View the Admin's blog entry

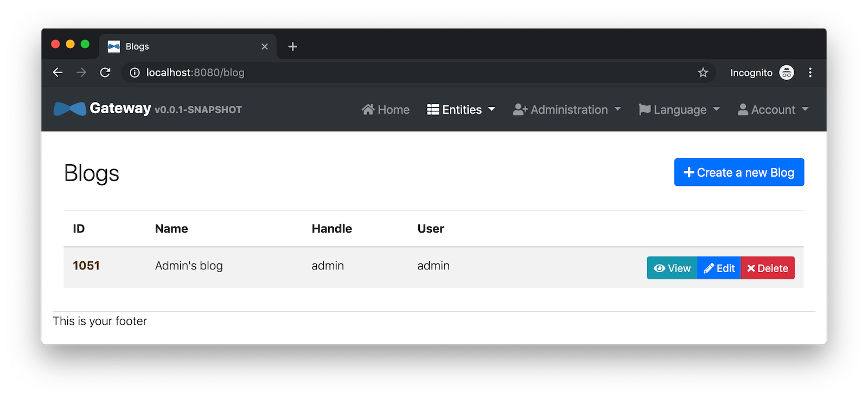point(672,268)
